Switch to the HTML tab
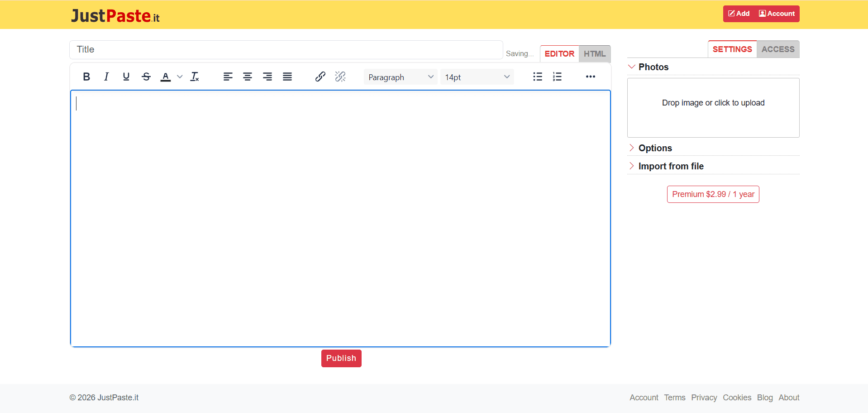The image size is (868, 413). coord(594,54)
